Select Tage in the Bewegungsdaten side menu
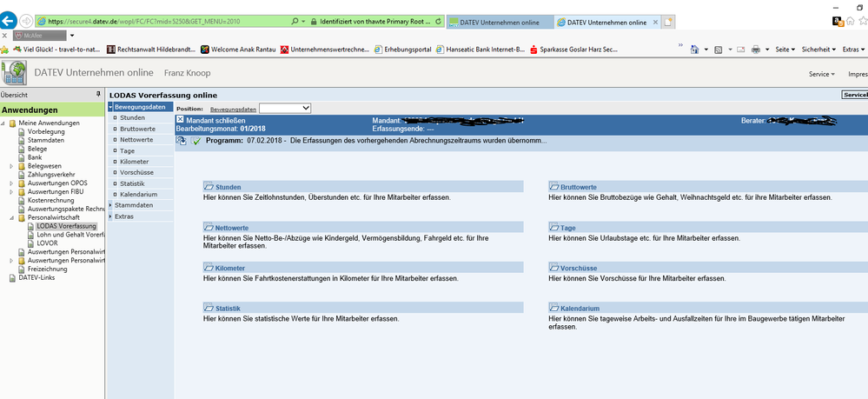The image size is (868, 399). [128, 150]
